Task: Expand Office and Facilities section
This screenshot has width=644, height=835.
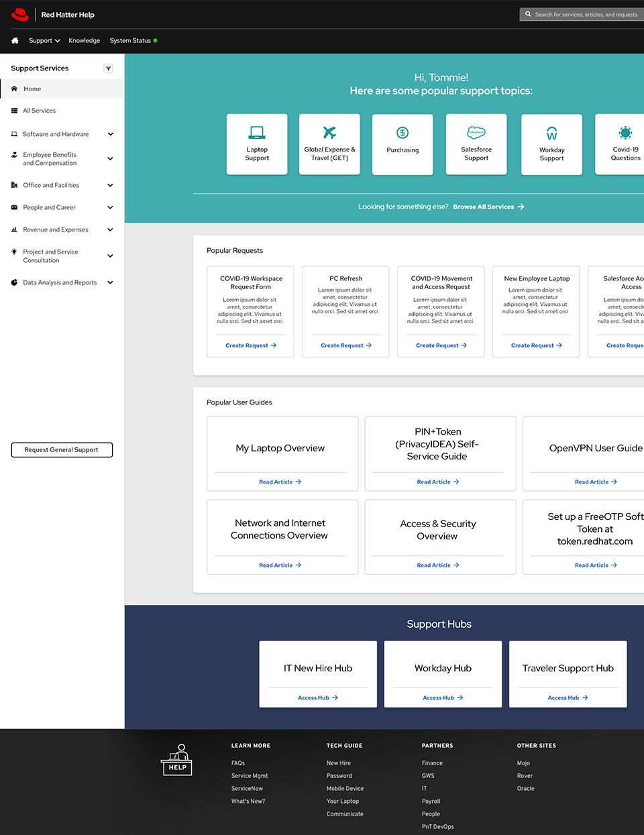Action: pos(111,185)
